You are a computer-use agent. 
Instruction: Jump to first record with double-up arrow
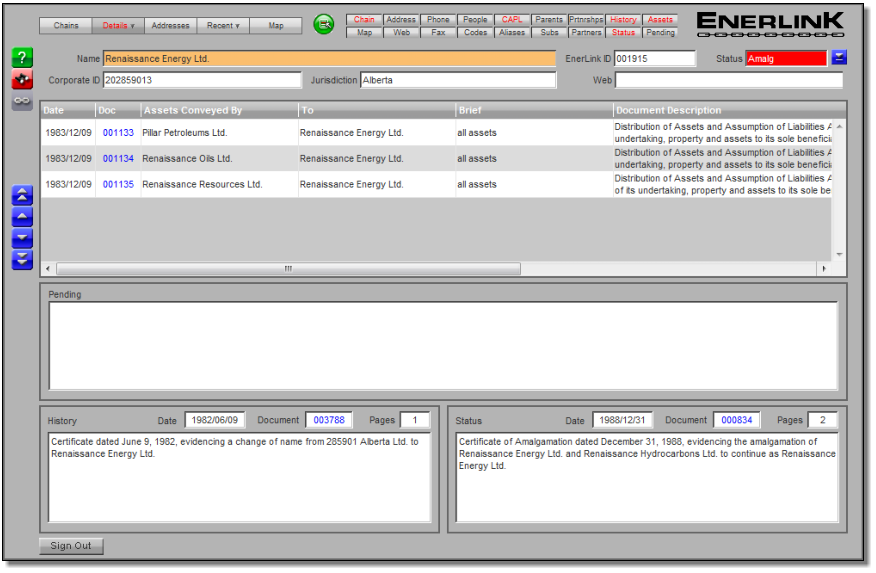click(x=22, y=195)
